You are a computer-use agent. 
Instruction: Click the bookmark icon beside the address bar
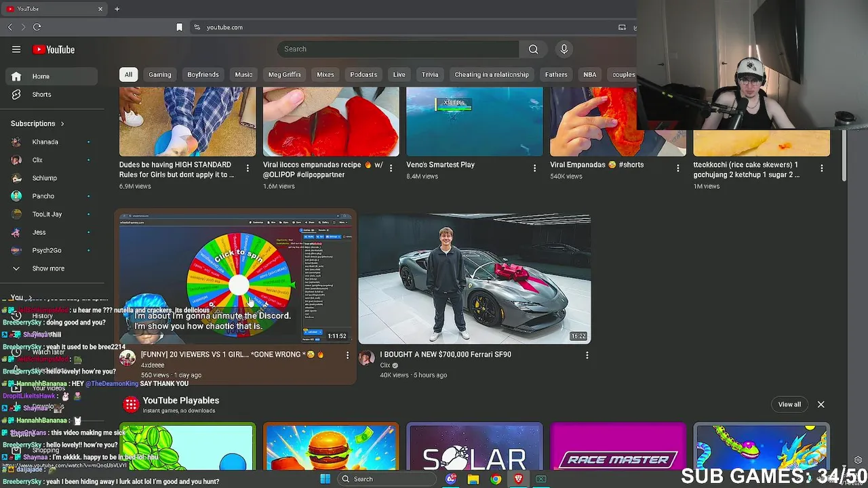point(179,27)
